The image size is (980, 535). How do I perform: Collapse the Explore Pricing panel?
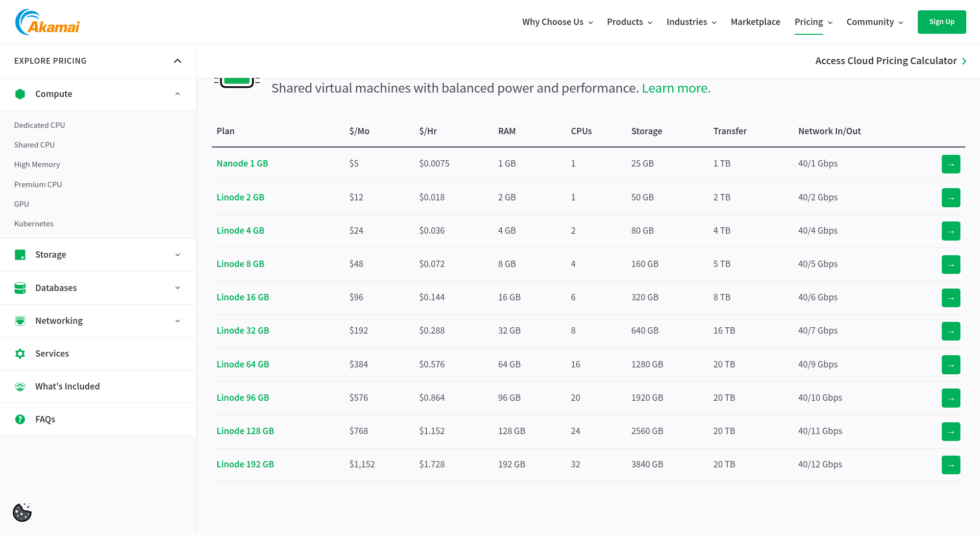pyautogui.click(x=177, y=61)
